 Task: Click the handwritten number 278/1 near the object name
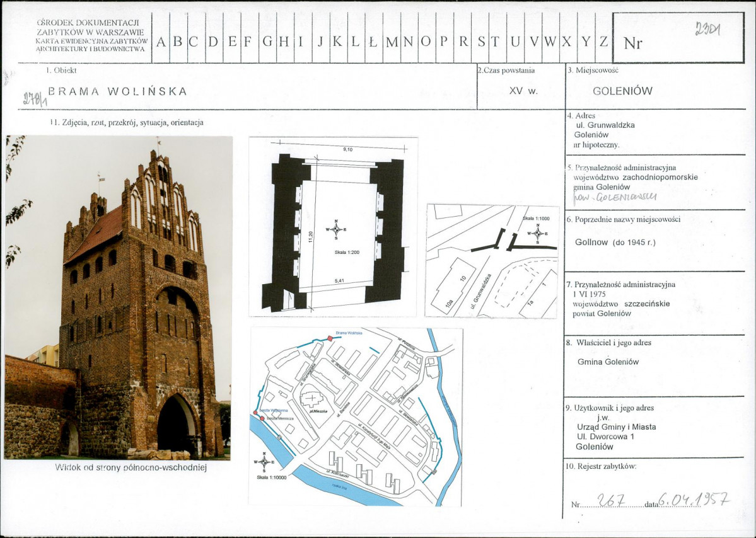coord(34,100)
